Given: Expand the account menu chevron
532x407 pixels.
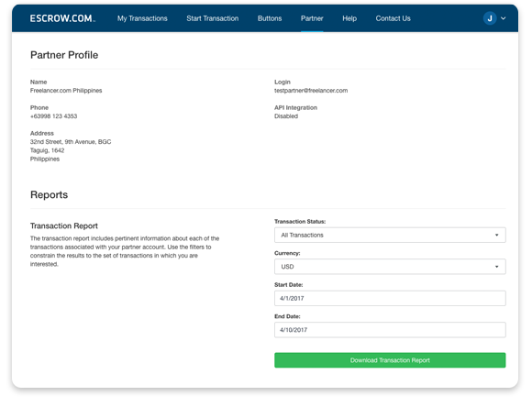Looking at the screenshot, I should click(x=504, y=18).
